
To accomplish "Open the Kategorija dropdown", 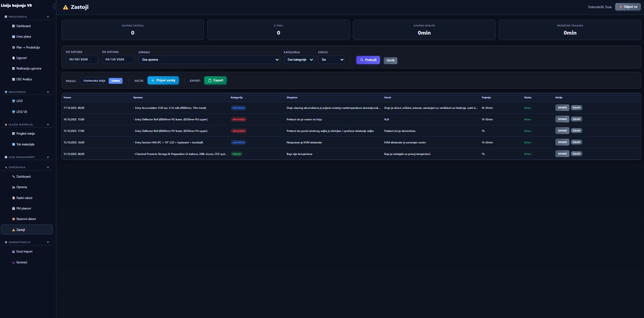I will click(299, 60).
